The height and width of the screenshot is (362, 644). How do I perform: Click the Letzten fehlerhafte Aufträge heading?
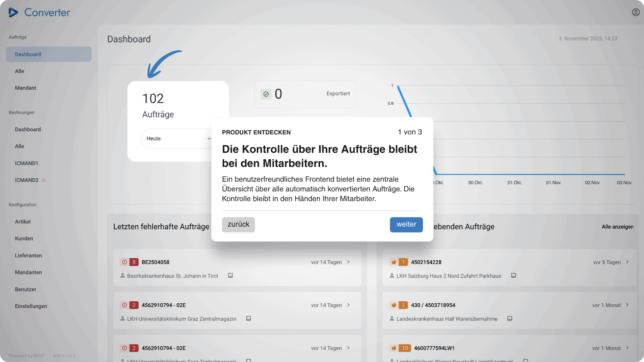point(161,227)
